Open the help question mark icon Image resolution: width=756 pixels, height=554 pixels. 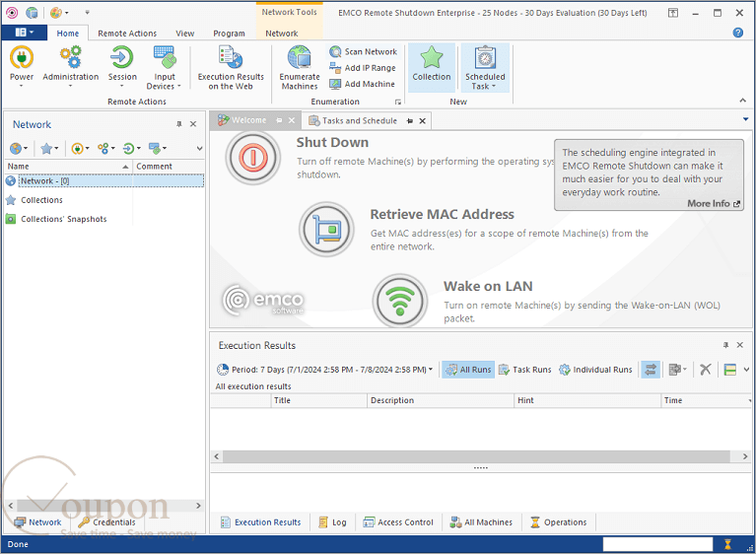[x=737, y=33]
